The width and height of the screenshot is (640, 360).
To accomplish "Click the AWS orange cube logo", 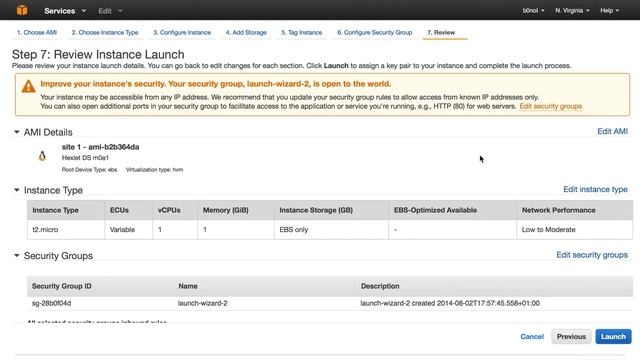I will 22,10.
